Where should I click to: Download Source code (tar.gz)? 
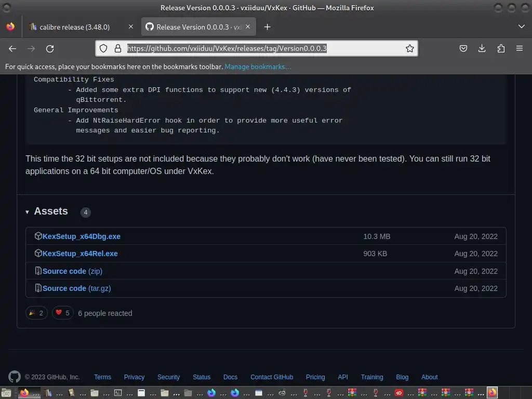coord(77,288)
